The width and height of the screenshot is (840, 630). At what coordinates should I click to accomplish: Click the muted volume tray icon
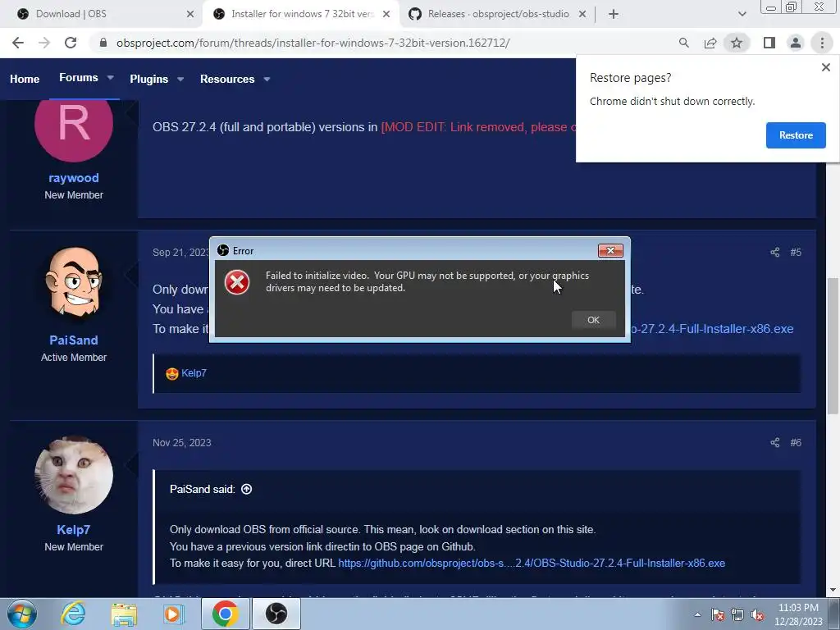coord(757,614)
